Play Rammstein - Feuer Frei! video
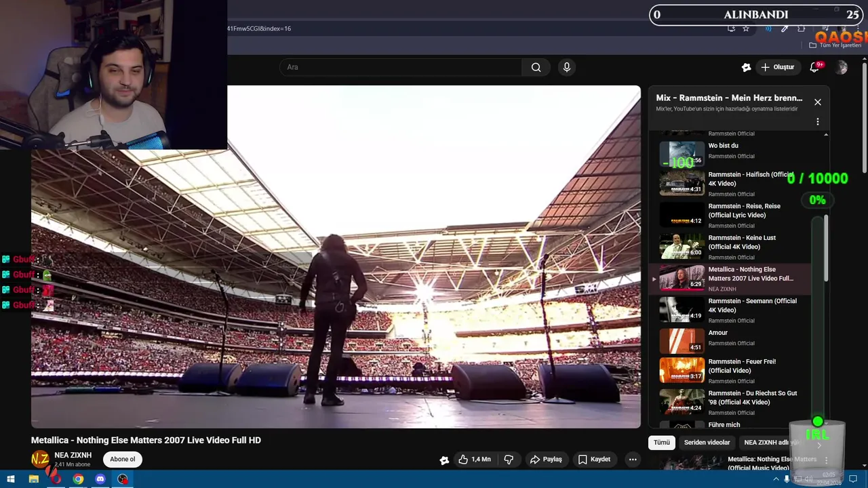The image size is (868, 488). point(730,371)
